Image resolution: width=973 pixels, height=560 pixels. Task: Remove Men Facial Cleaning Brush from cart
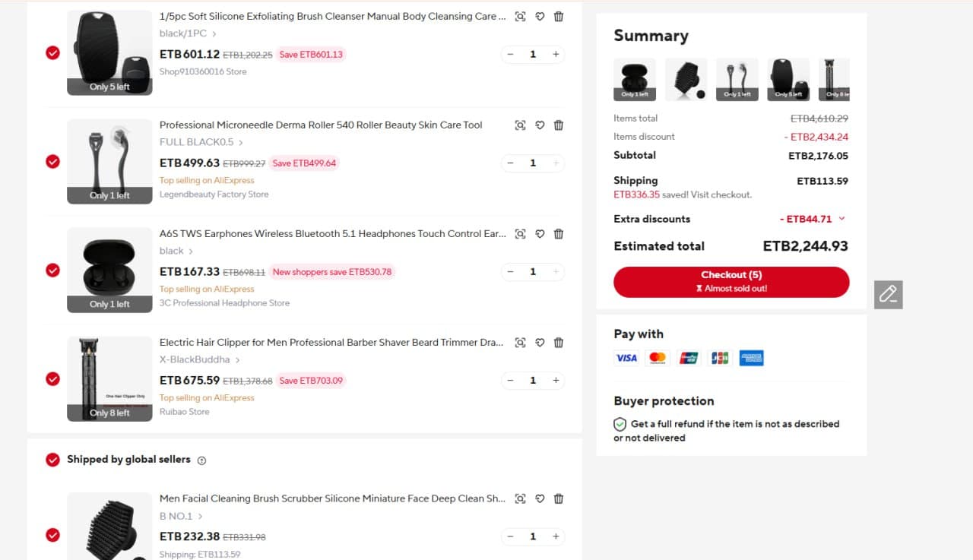point(559,499)
